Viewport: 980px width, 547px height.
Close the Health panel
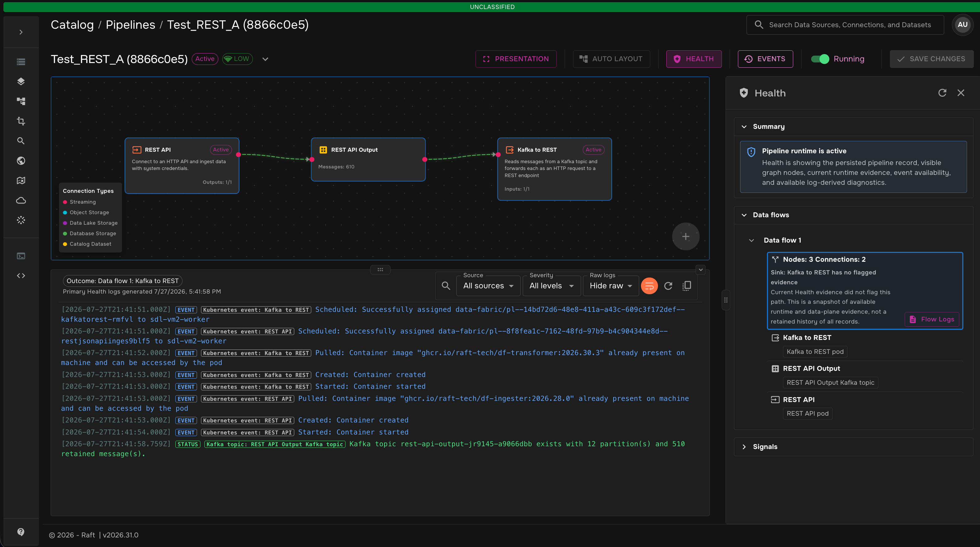coord(961,93)
